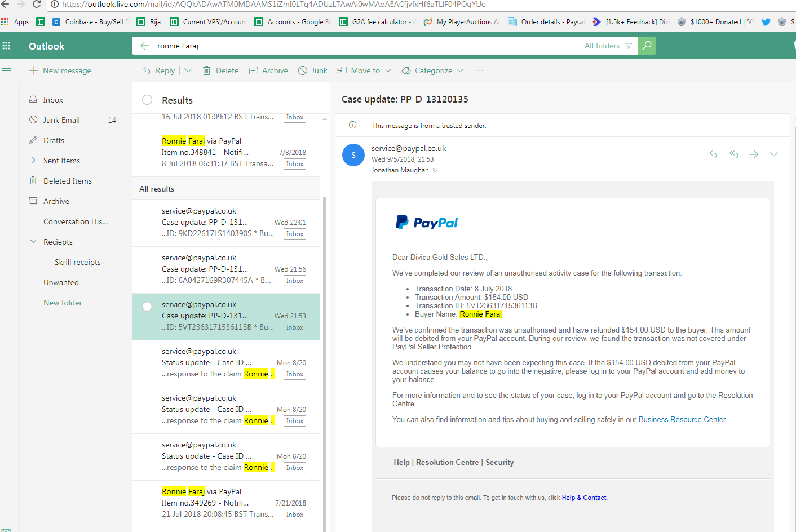
Task: Open Ronnie Faraj email dated 7/8/2018
Action: click(226, 153)
